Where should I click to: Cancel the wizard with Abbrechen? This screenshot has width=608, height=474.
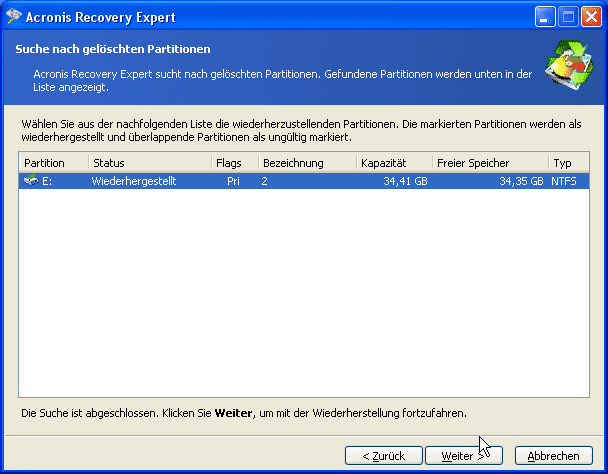click(x=553, y=456)
